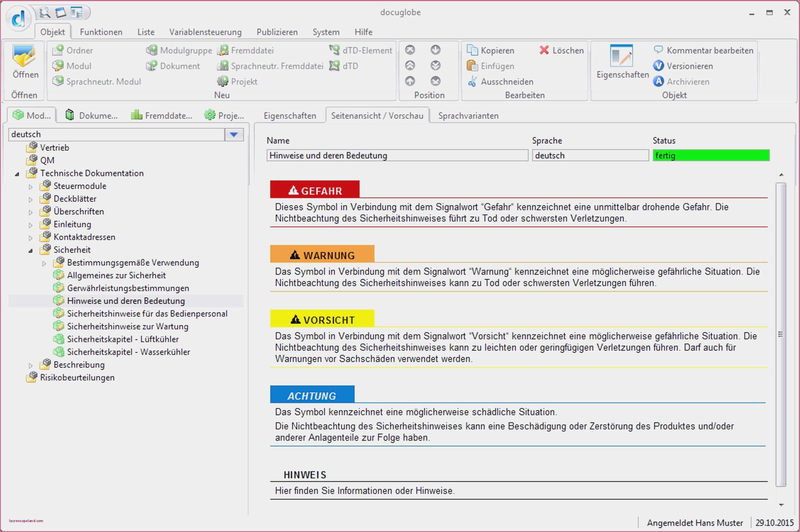Viewport: 800px width, 532px height.
Task: Open the deutsch language dropdown
Action: coord(234,135)
